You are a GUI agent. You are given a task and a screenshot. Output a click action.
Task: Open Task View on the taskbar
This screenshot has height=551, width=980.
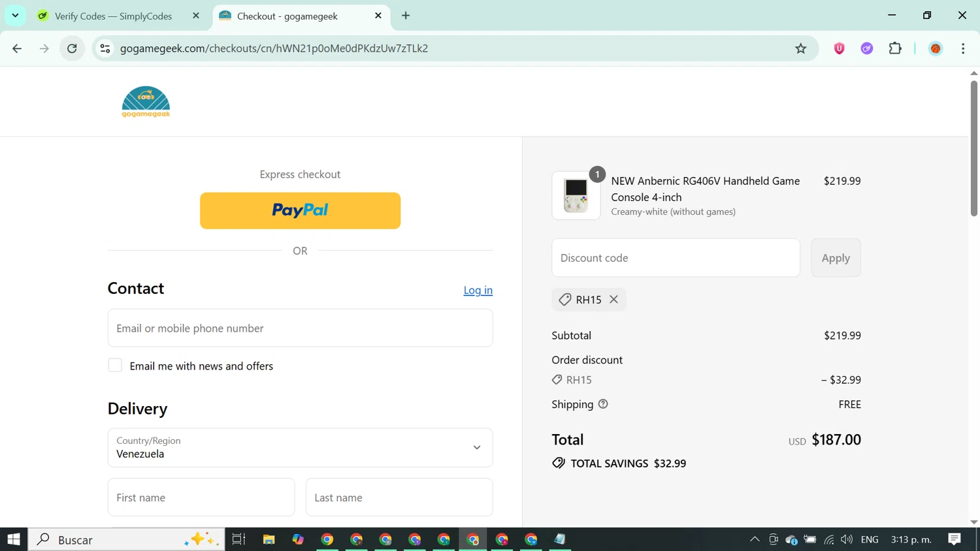(x=239, y=539)
